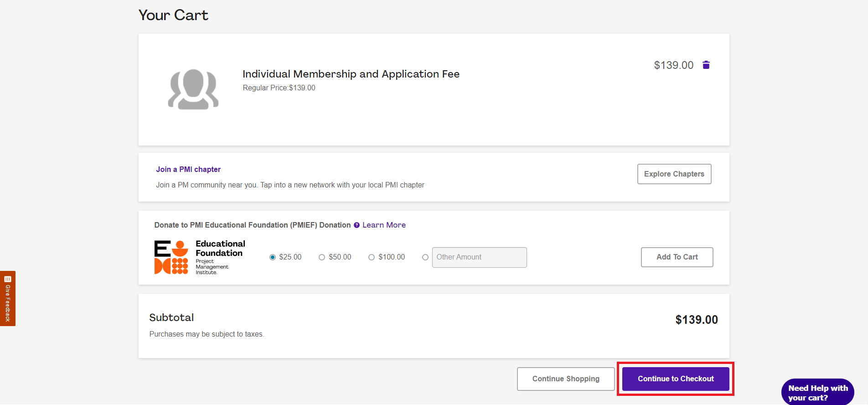Click Continue Shopping

pos(566,379)
